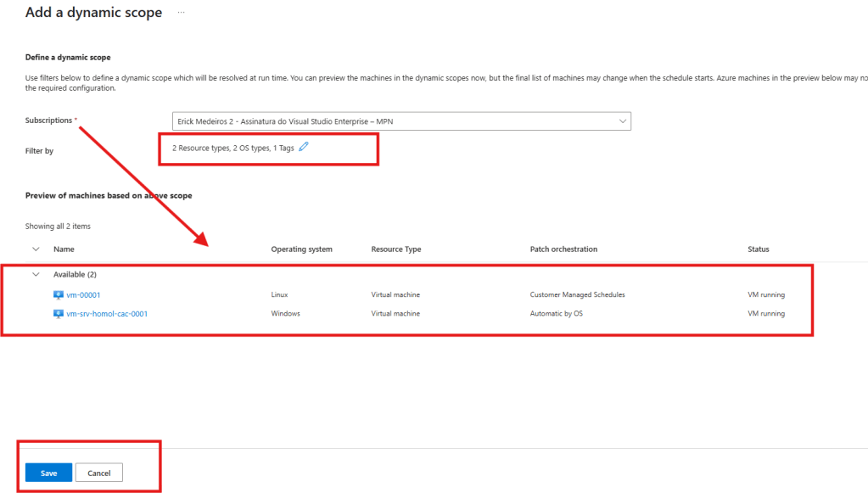Open the ellipsis menu next to page title
The image size is (868, 493).
(x=181, y=13)
